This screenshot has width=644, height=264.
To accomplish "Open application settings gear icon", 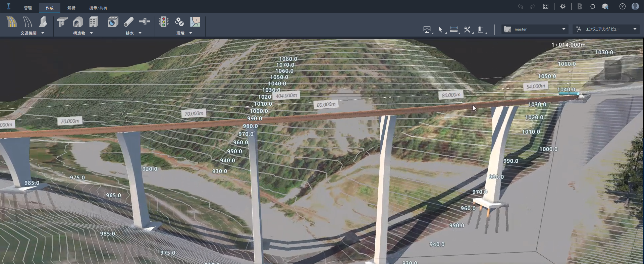I will click(x=563, y=6).
